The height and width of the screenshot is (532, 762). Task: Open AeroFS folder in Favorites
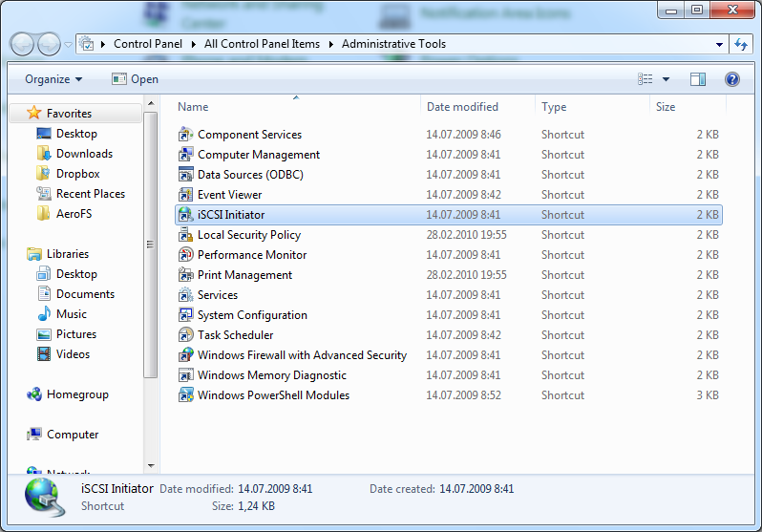64,214
